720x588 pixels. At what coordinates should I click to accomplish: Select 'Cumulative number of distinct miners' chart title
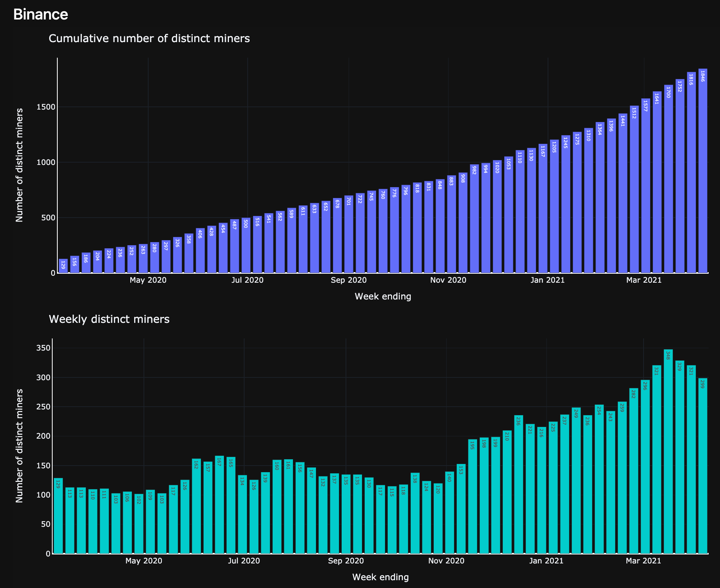tap(149, 38)
